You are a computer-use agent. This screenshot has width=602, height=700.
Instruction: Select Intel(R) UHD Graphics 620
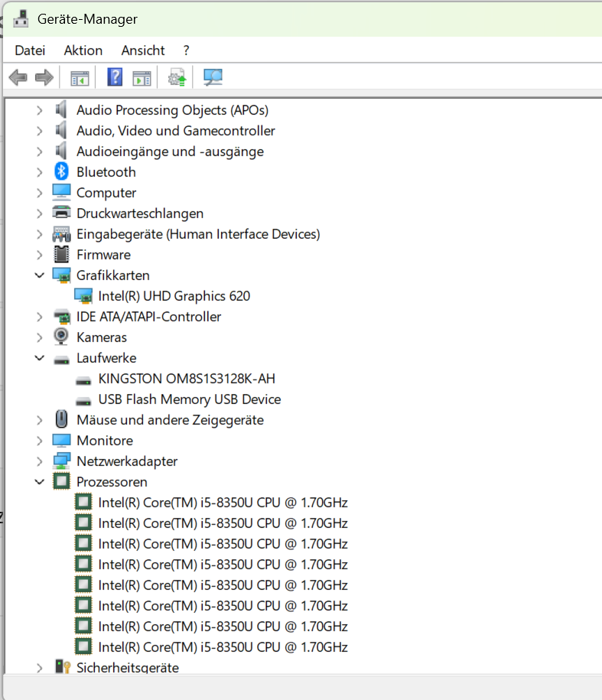point(174,296)
